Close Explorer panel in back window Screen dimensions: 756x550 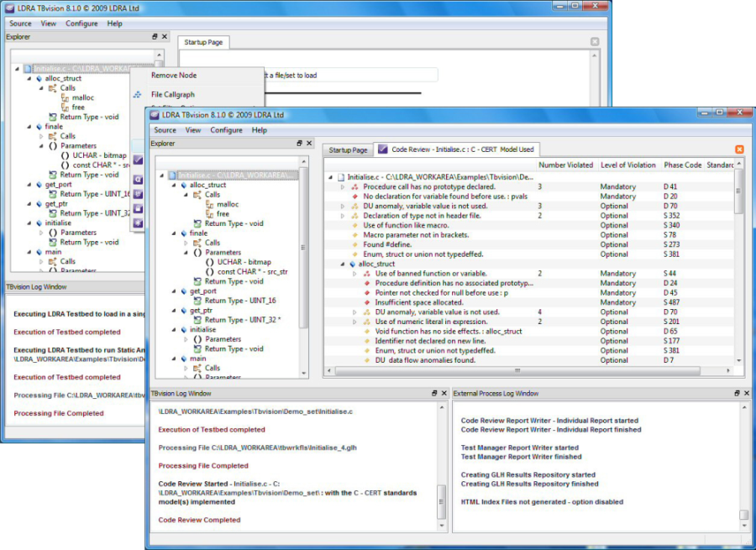pos(165,37)
